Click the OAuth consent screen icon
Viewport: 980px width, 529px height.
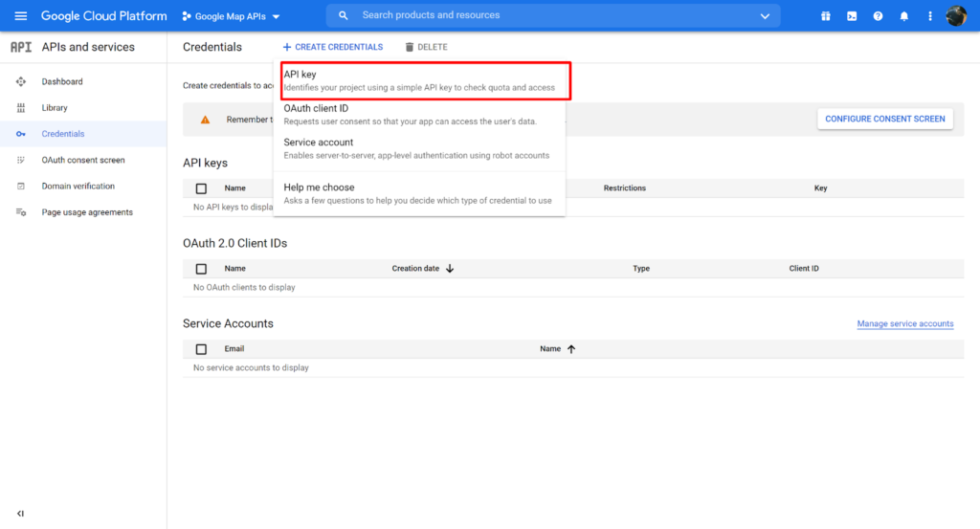(x=21, y=160)
